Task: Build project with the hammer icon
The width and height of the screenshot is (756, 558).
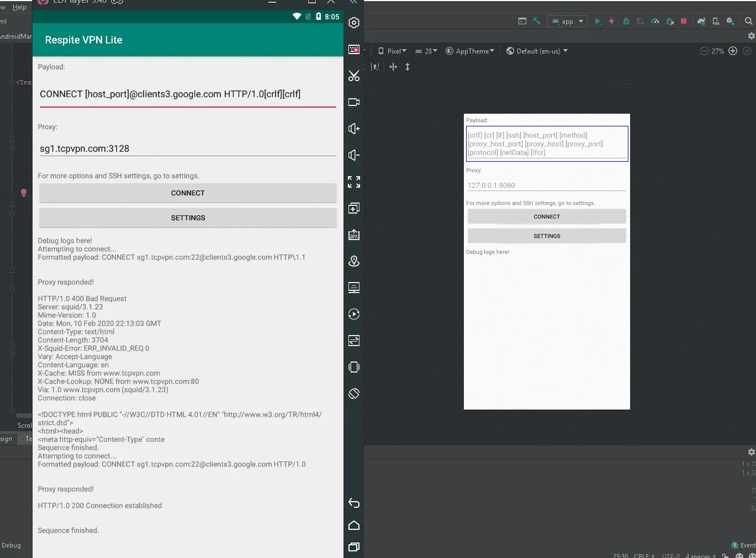Action: click(x=537, y=21)
